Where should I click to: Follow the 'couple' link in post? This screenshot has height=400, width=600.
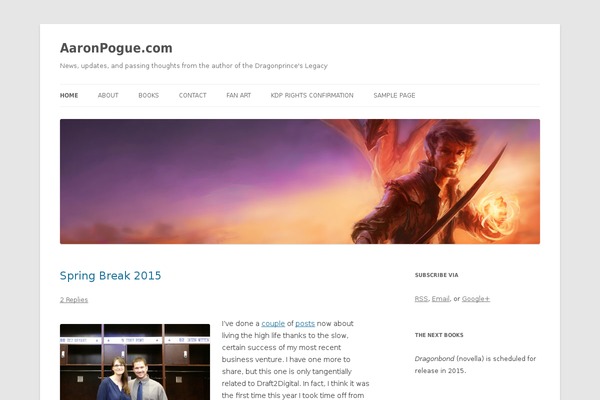point(273,323)
